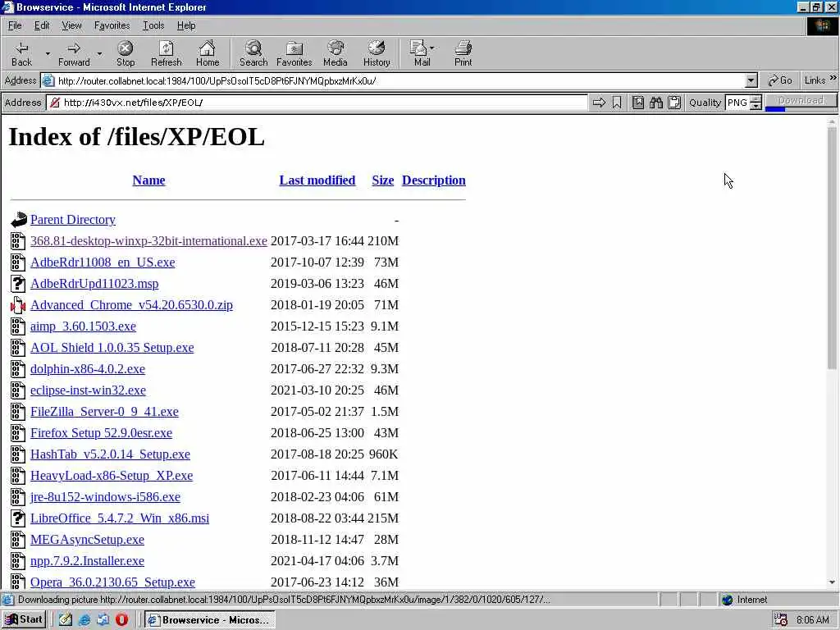Click the Quality PNG field

click(737, 103)
